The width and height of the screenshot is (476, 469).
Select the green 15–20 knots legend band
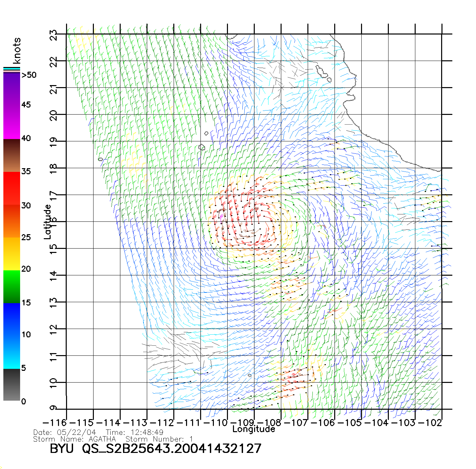pos(12,286)
